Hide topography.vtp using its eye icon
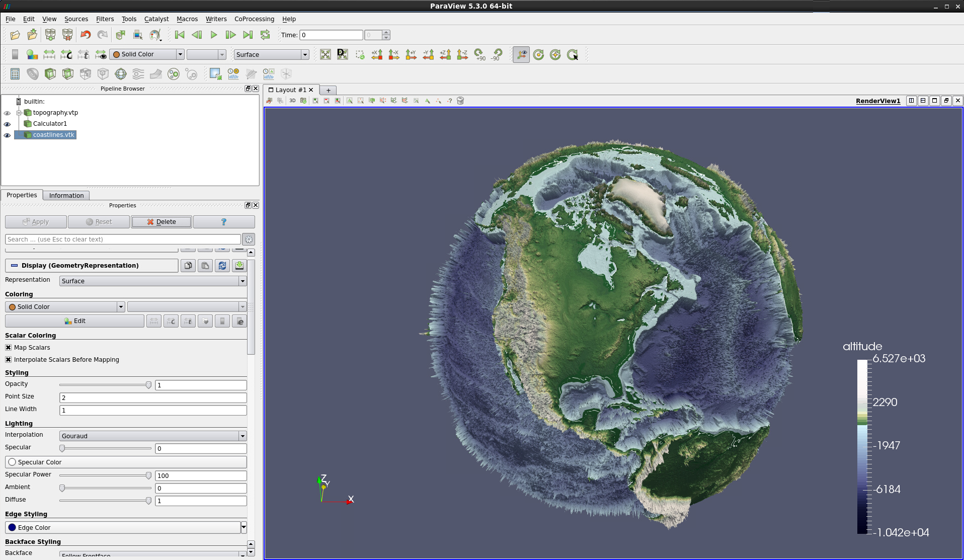 pyautogui.click(x=7, y=113)
